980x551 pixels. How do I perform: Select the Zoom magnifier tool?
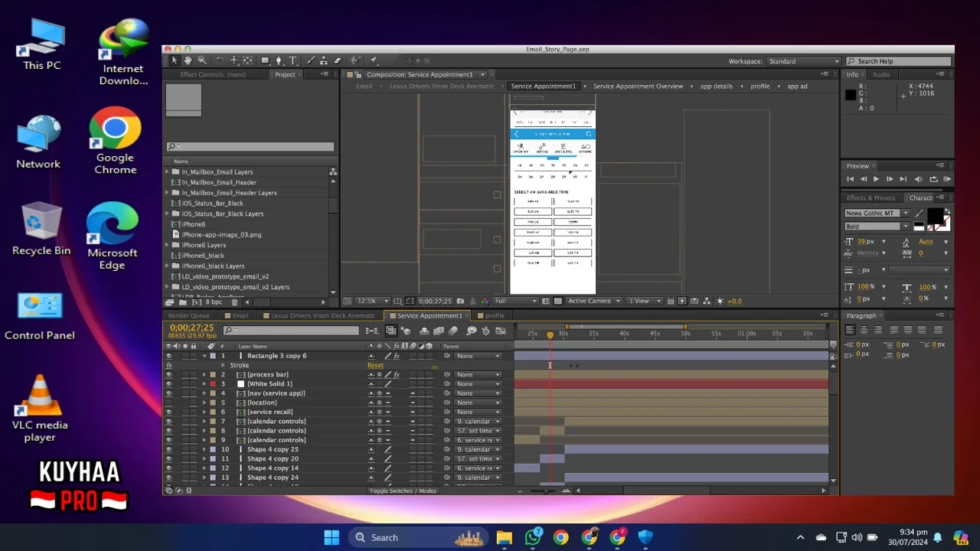(201, 60)
